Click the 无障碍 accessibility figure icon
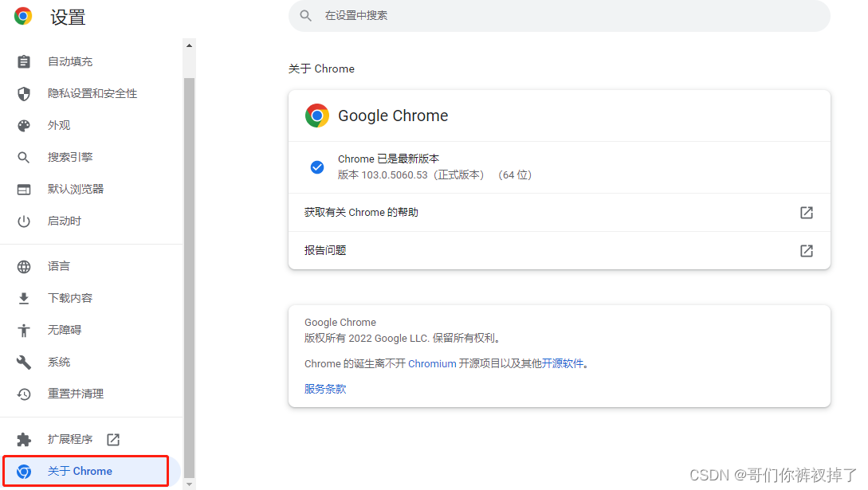The width and height of the screenshot is (868, 490). [x=24, y=330]
